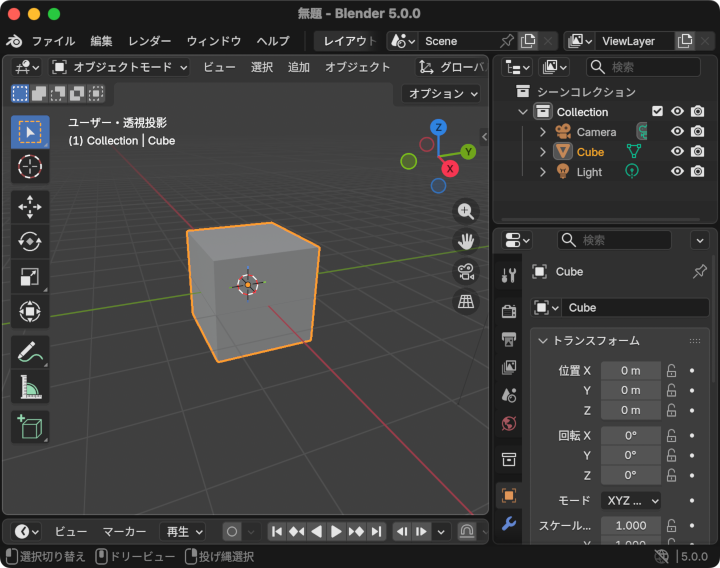720x568 pixels.
Task: Activate the Scale tool
Action: click(x=30, y=277)
